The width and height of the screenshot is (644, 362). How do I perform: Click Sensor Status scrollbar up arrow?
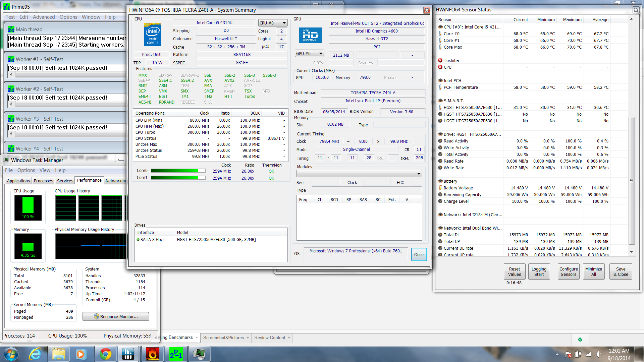click(x=632, y=19)
